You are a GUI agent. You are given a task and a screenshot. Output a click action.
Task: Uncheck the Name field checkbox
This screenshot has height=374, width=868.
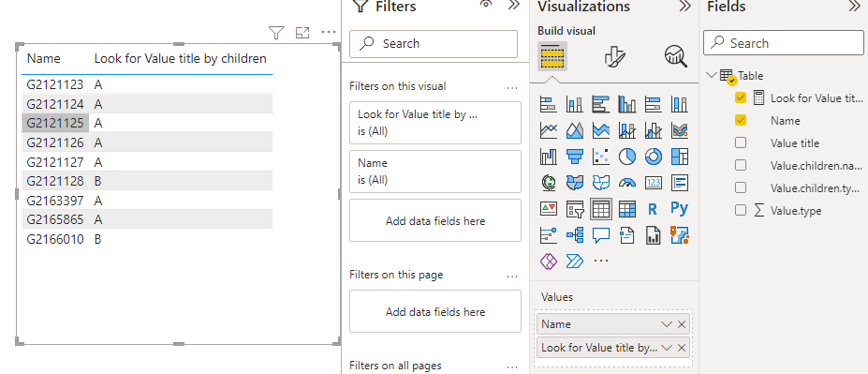741,120
